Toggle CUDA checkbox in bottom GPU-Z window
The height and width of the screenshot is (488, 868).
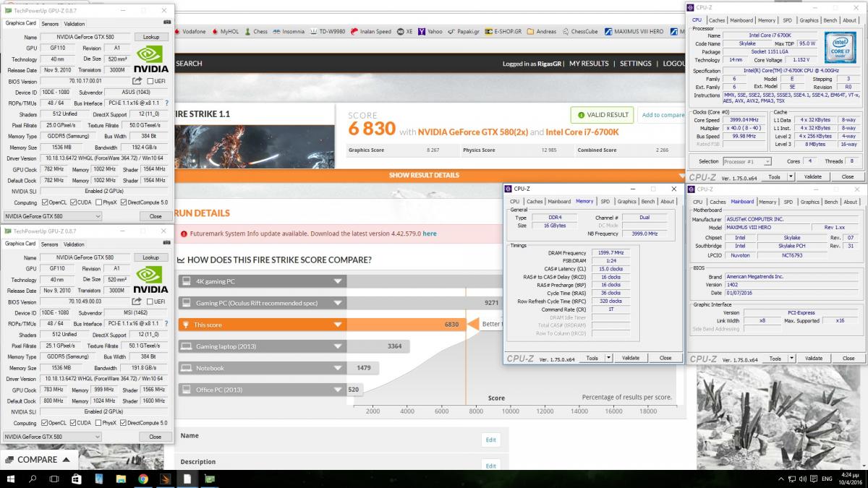pyautogui.click(x=73, y=423)
